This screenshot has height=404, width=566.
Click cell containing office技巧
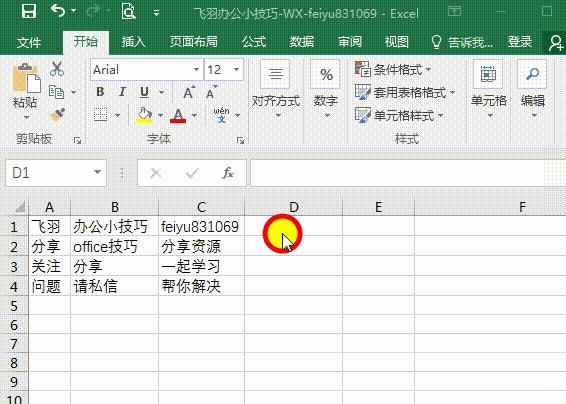click(x=114, y=247)
